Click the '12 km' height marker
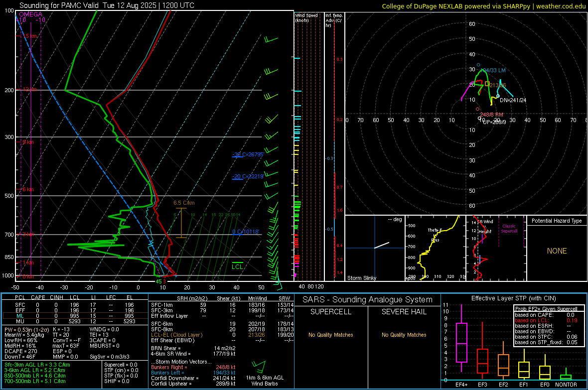 coord(29,89)
